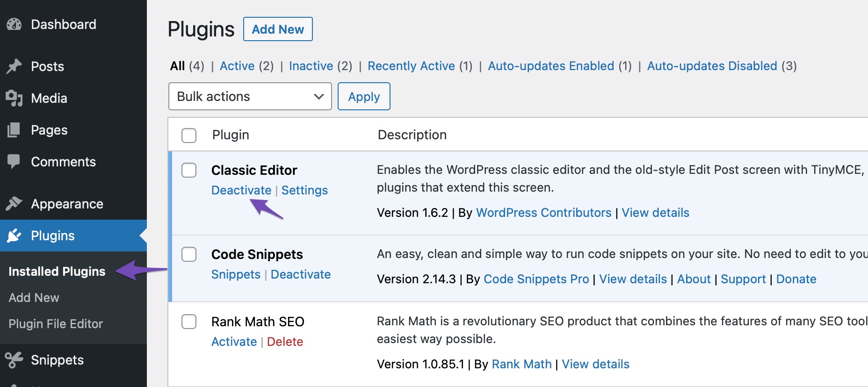Deactivate the Classic Editor plugin
This screenshot has width=868, height=387.
[x=241, y=190]
